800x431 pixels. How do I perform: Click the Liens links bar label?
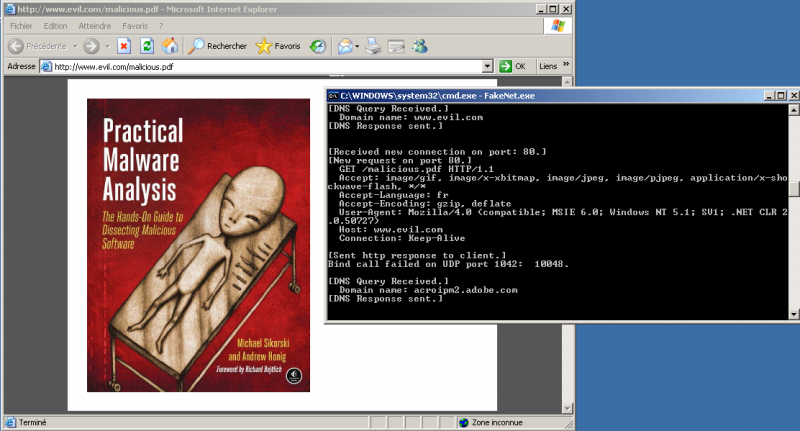point(548,66)
